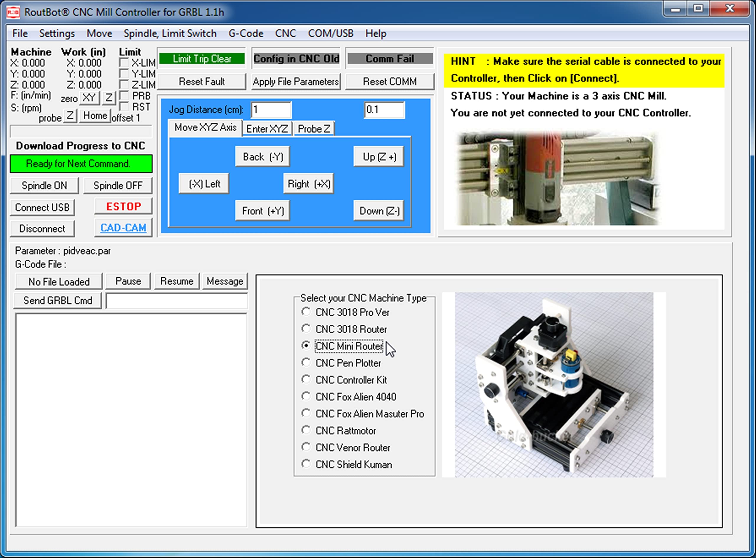Hit the red ESTOP button
The image size is (756, 558).
(123, 206)
